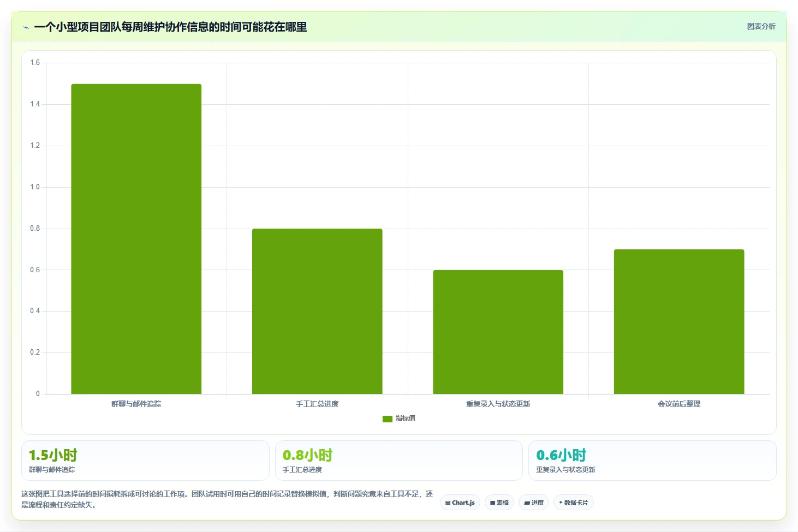Click y-axis value 1.6
The image size is (798, 532).
point(35,63)
